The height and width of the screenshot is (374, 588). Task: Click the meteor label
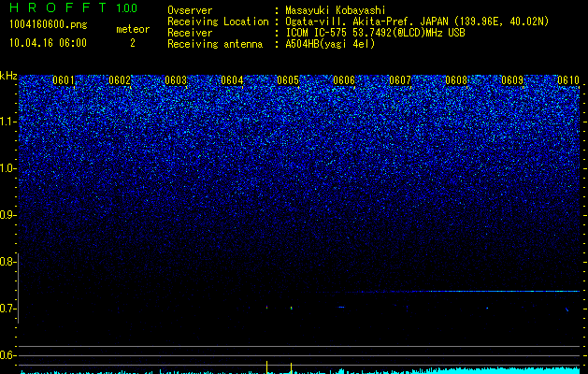pos(133,29)
